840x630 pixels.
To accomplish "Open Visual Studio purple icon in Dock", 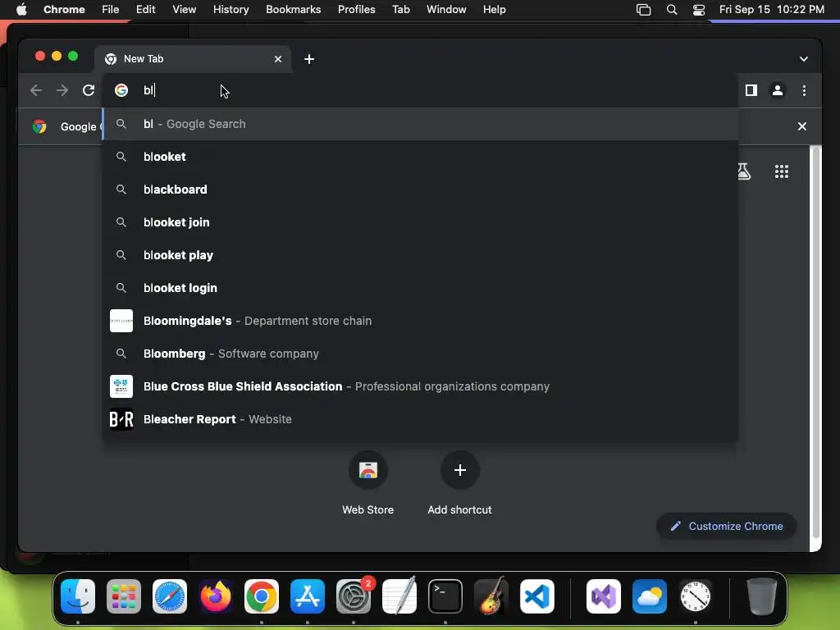I will point(604,596).
